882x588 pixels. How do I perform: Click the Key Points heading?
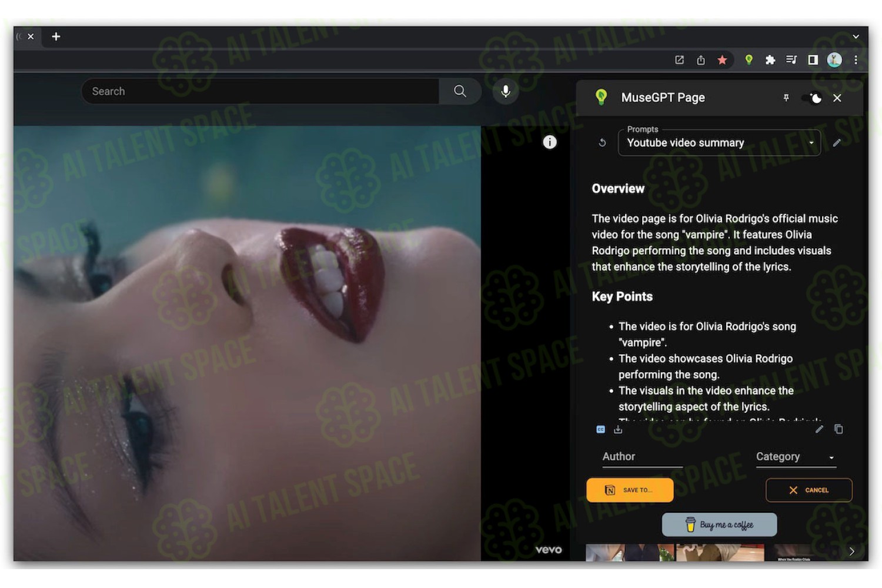[x=622, y=297]
